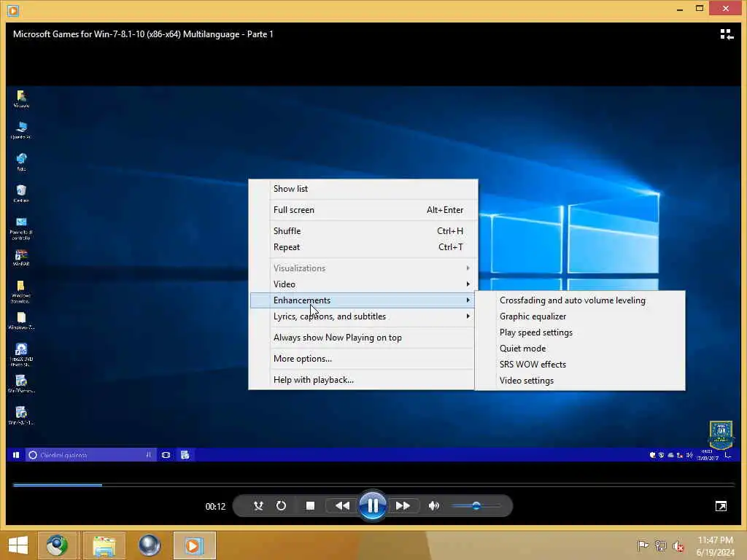Select Show list from context menu

click(363, 189)
